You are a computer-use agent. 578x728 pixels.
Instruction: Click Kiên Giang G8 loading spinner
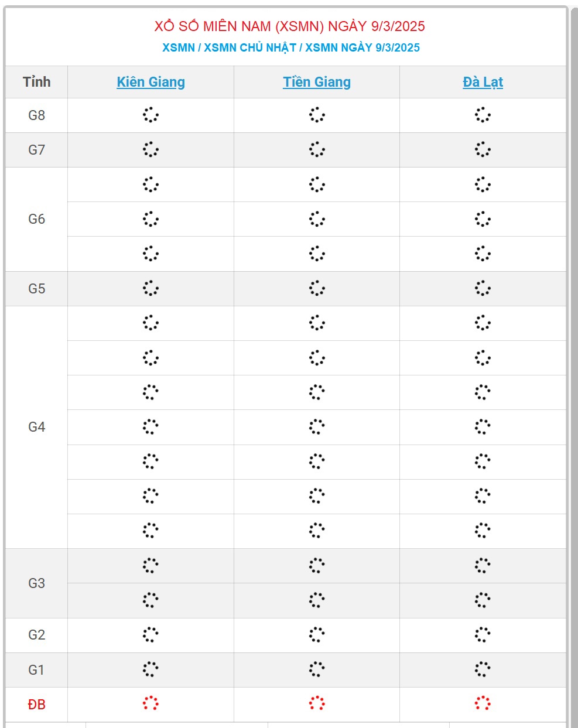coord(151,115)
